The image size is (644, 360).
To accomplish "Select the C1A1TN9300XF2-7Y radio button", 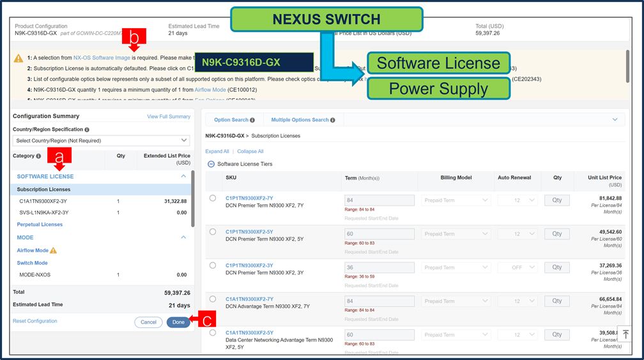I will tap(213, 299).
